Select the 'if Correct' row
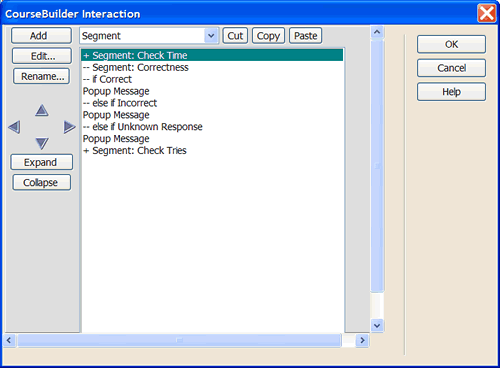Screen dimensions: 500x368 pyautogui.click(x=212, y=79)
